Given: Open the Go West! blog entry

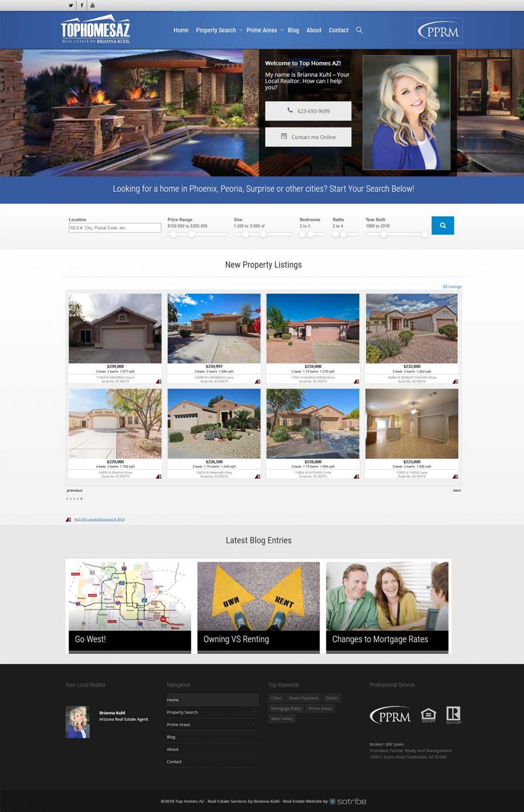Looking at the screenshot, I should point(130,607).
